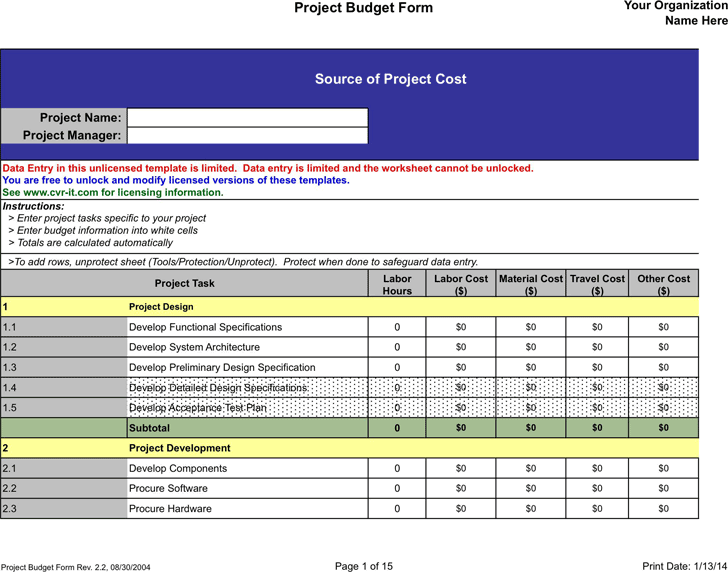This screenshot has width=728, height=572.
Task: Click the Project Manager input field
Action: (x=247, y=136)
